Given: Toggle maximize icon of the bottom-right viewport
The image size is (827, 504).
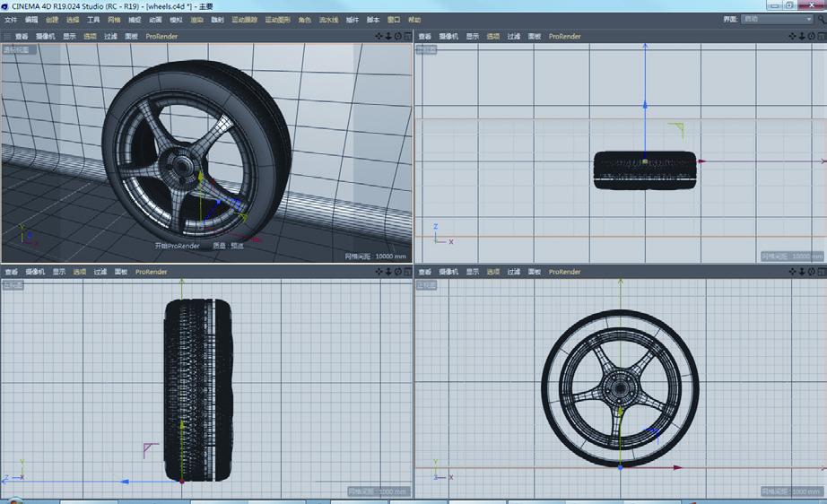Looking at the screenshot, I should pyautogui.click(x=821, y=272).
